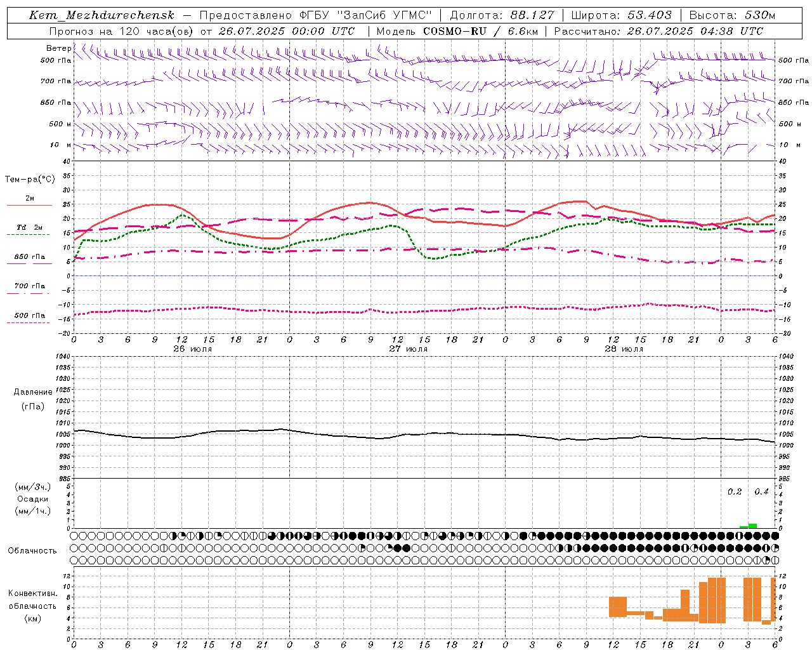Click the Ветер wind panel label

[58, 48]
